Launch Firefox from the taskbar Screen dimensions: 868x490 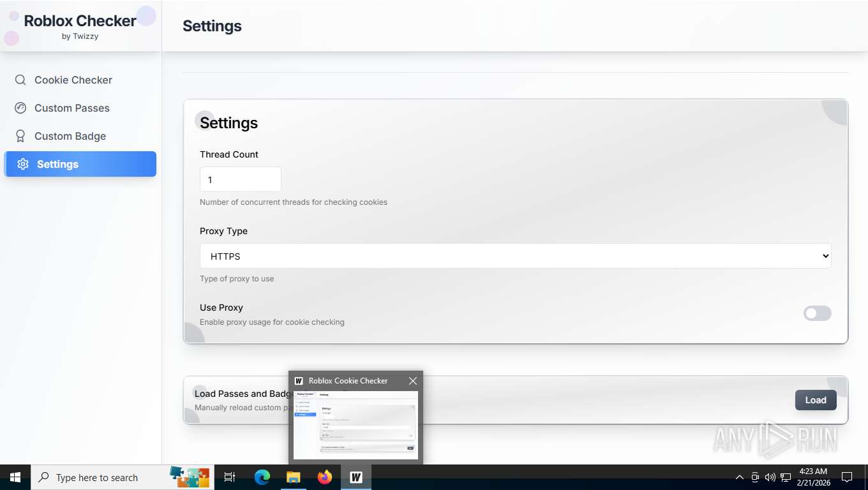325,477
